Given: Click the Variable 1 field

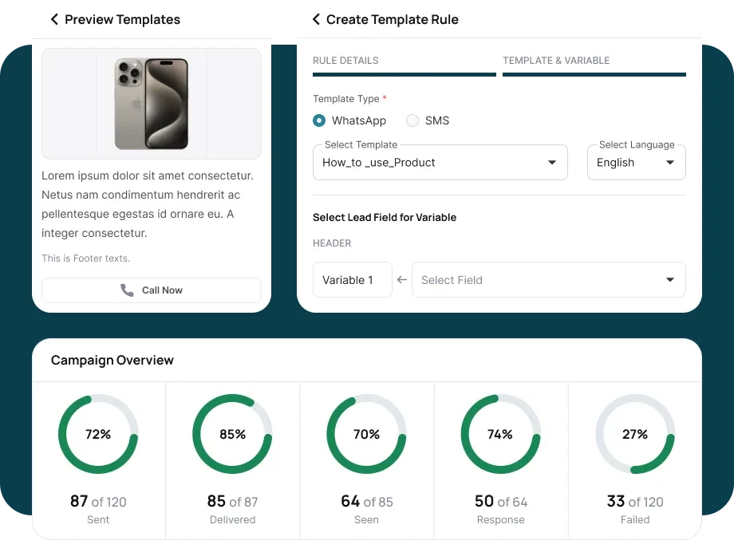Looking at the screenshot, I should tap(352, 280).
